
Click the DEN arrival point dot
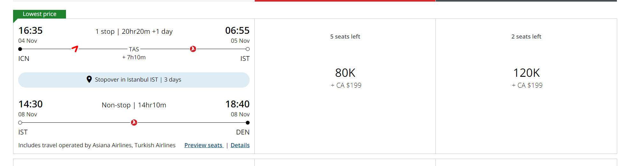tap(248, 123)
